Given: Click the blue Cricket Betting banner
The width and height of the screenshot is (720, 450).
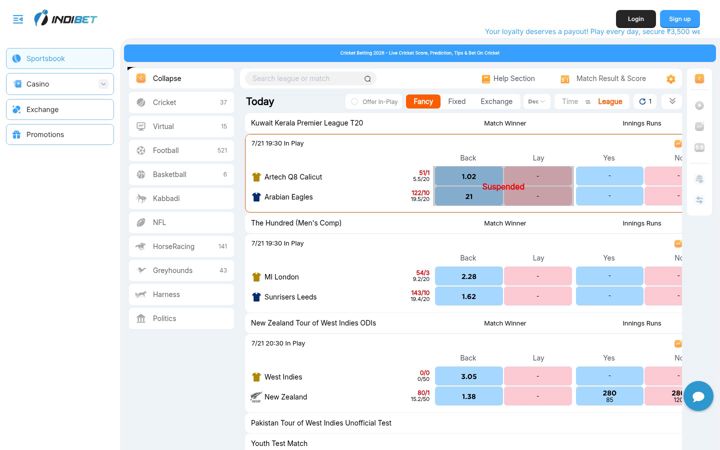Looking at the screenshot, I should (x=420, y=53).
